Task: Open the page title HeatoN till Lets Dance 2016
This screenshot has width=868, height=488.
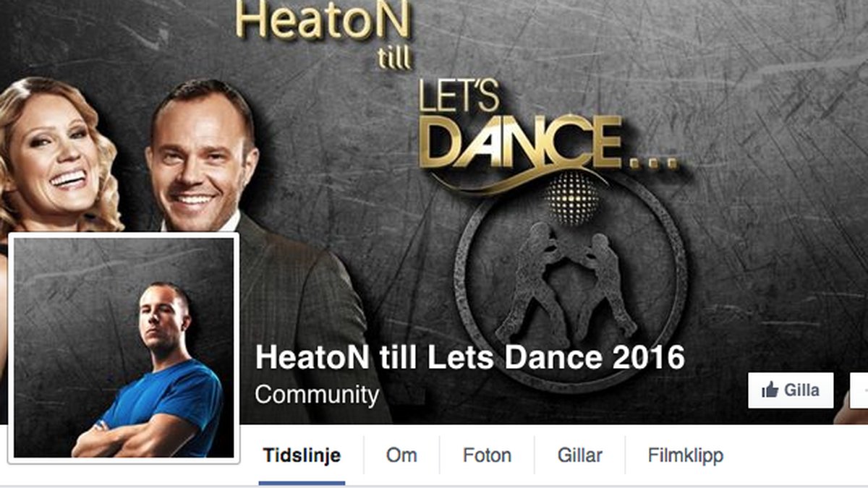Action: (470, 357)
